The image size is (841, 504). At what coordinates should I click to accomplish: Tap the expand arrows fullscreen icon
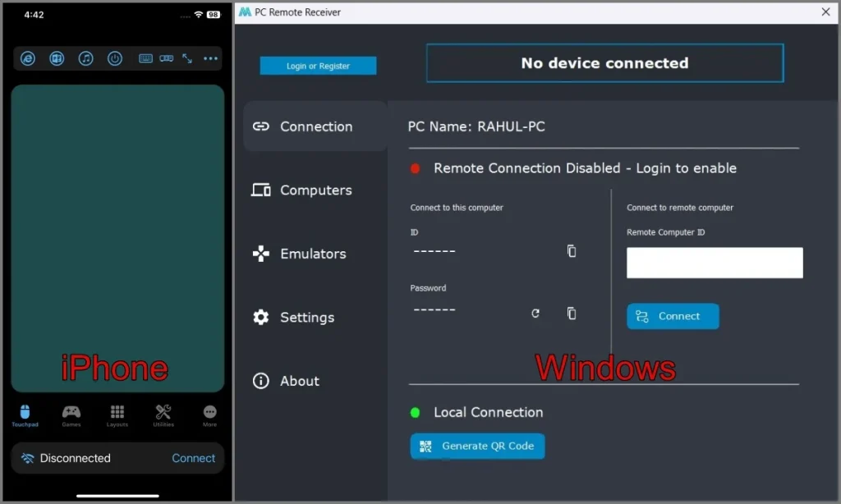point(187,58)
